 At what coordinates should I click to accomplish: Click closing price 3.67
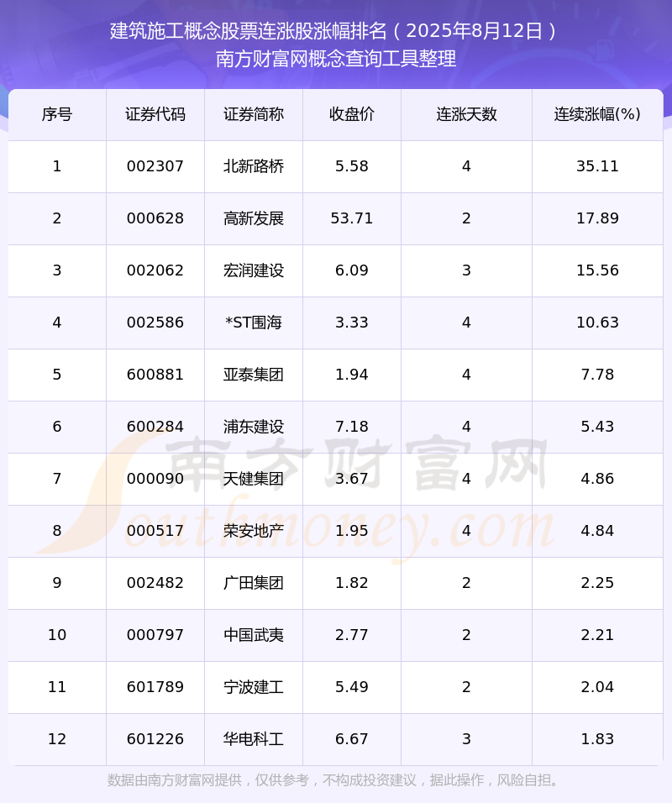click(352, 479)
